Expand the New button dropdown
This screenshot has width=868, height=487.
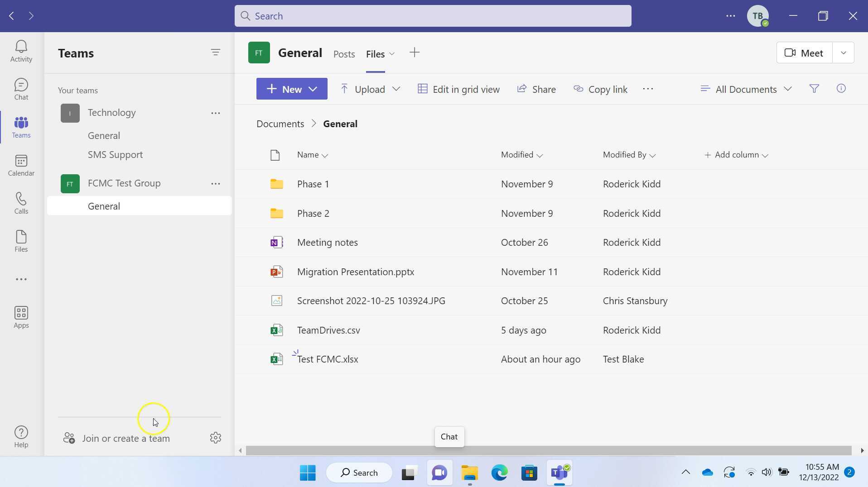click(313, 89)
